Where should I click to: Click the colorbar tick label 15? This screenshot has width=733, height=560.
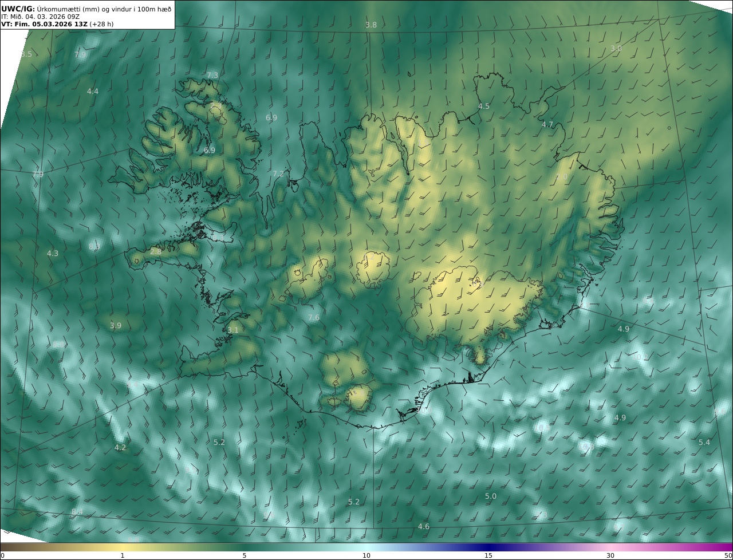point(488,555)
